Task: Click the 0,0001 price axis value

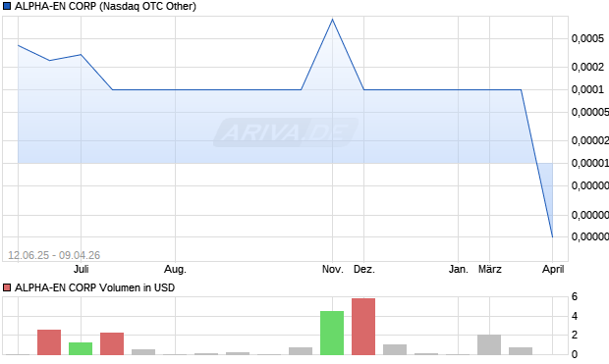Action: 587,89
